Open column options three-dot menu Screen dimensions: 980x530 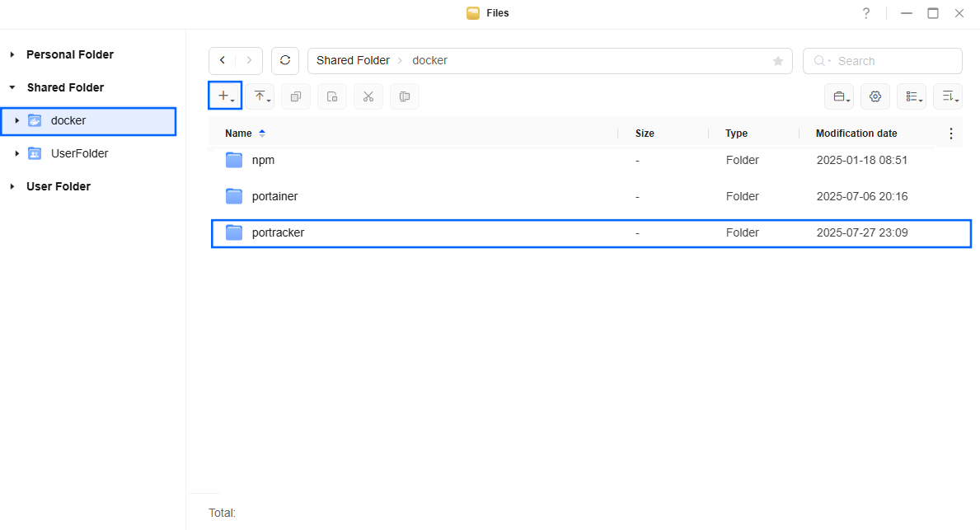click(950, 134)
